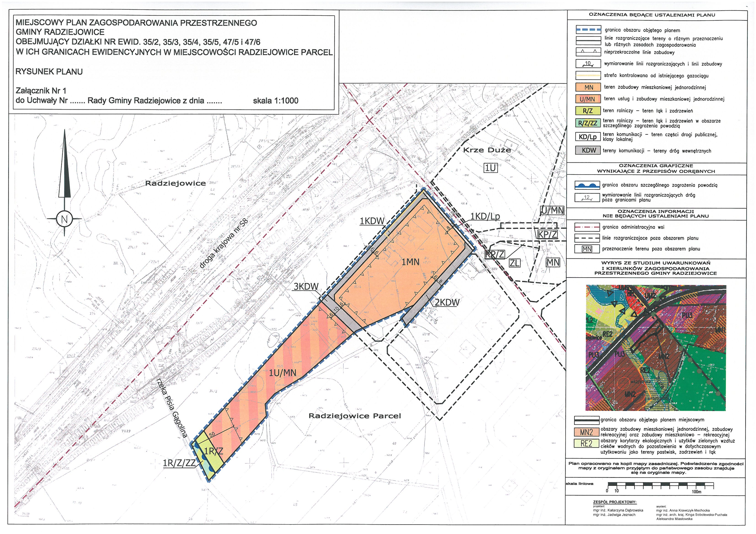This screenshot has width=756, height=534.
Task: Click the RE2 legend swatch under the study extract
Action: [x=586, y=444]
